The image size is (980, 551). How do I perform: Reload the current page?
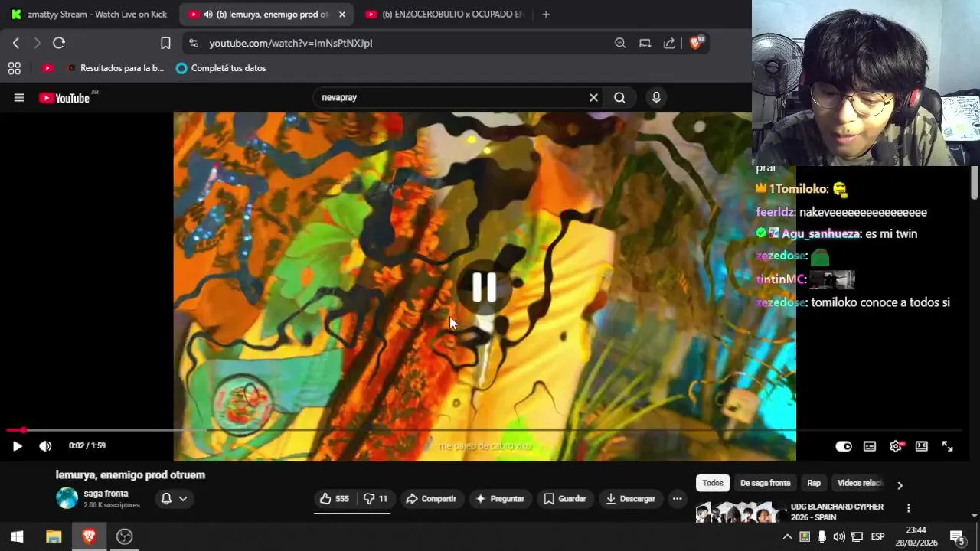[x=59, y=44]
